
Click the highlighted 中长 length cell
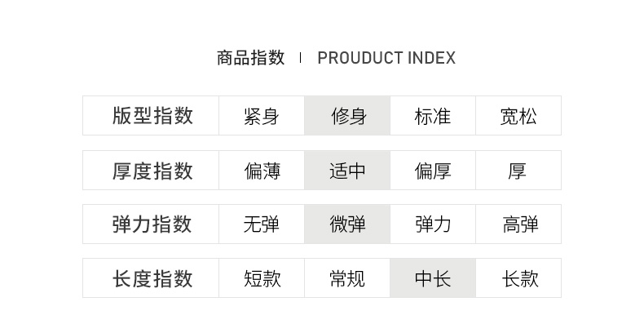pyautogui.click(x=432, y=278)
